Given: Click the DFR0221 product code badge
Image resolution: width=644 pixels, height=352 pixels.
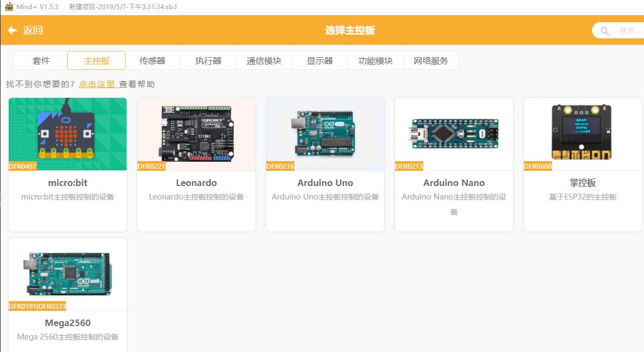Looking at the screenshot, I should pos(151,166).
